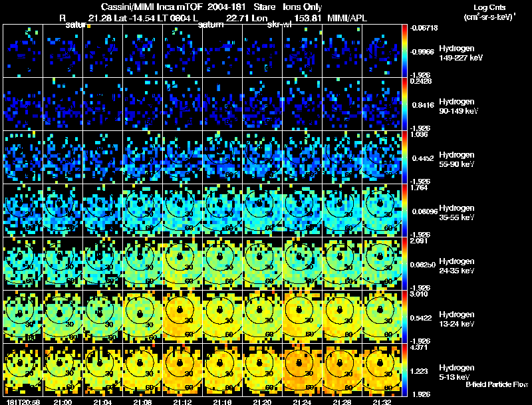Click the 1.764 scale value

(x=419, y=188)
